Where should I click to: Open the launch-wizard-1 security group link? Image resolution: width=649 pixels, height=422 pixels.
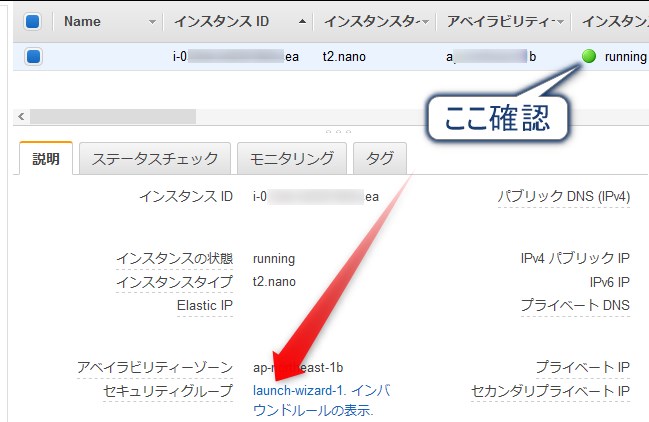pyautogui.click(x=298, y=391)
